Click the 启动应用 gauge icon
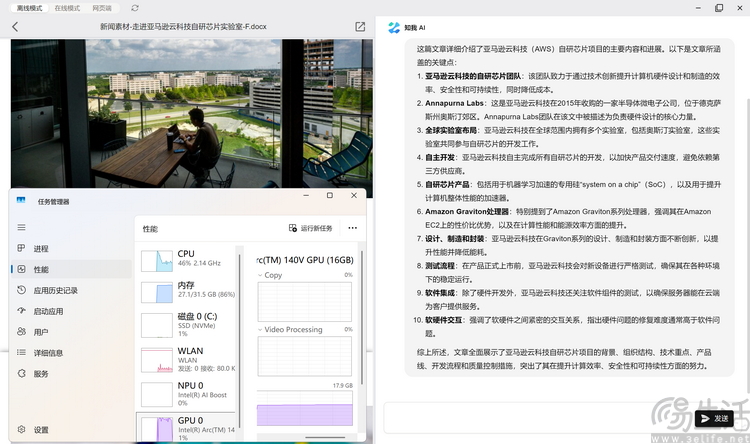 21,311
